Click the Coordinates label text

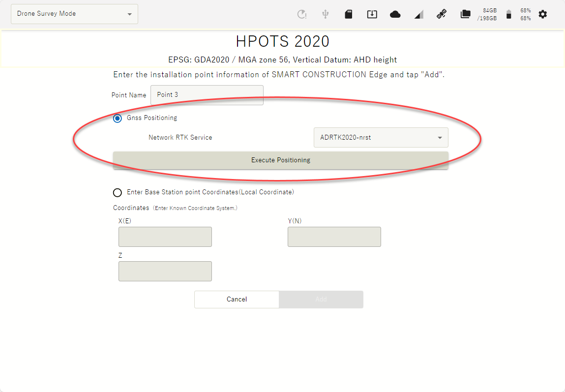coord(131,208)
